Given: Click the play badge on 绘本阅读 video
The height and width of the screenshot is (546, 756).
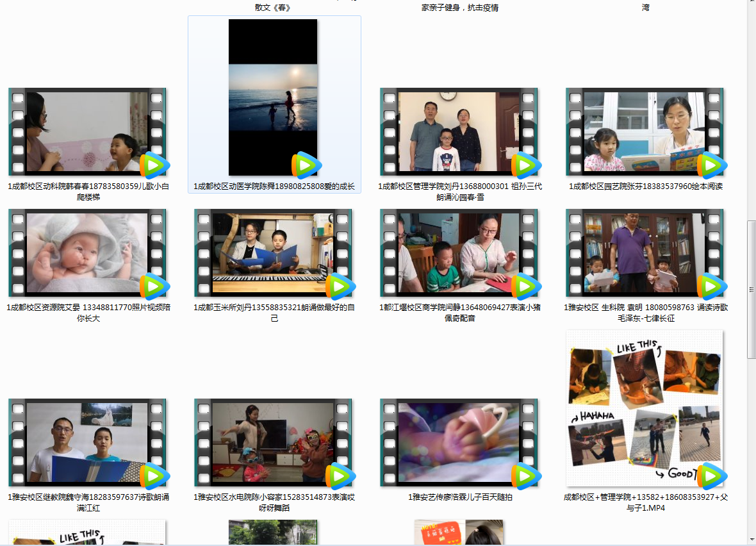Looking at the screenshot, I should (711, 165).
